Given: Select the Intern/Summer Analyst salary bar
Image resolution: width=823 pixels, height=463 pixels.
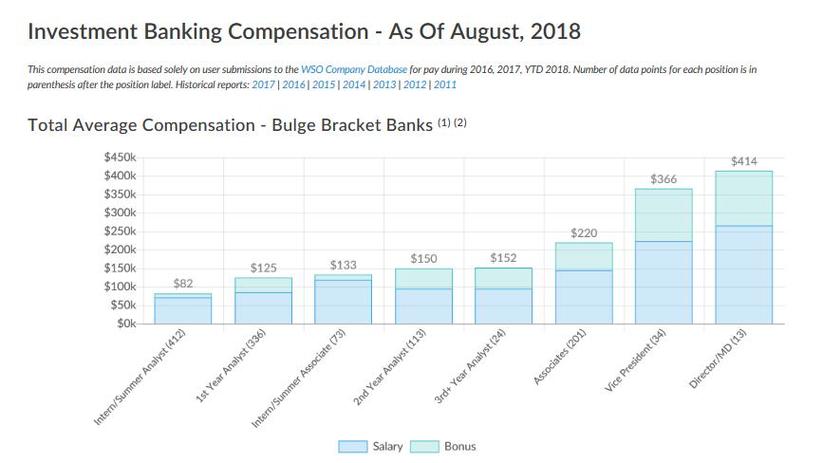Looking at the screenshot, I should pyautogui.click(x=183, y=310).
